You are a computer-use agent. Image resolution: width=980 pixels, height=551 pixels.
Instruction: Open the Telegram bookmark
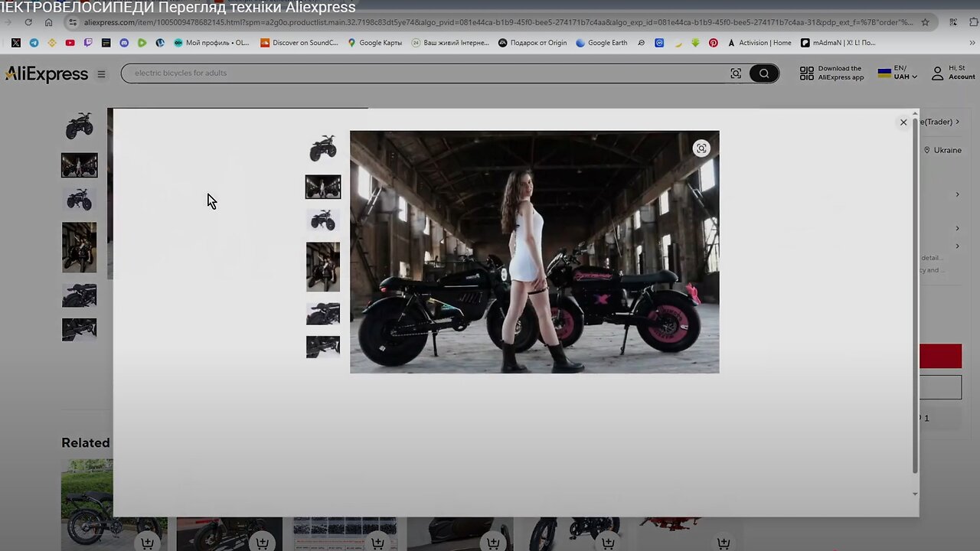click(34, 43)
